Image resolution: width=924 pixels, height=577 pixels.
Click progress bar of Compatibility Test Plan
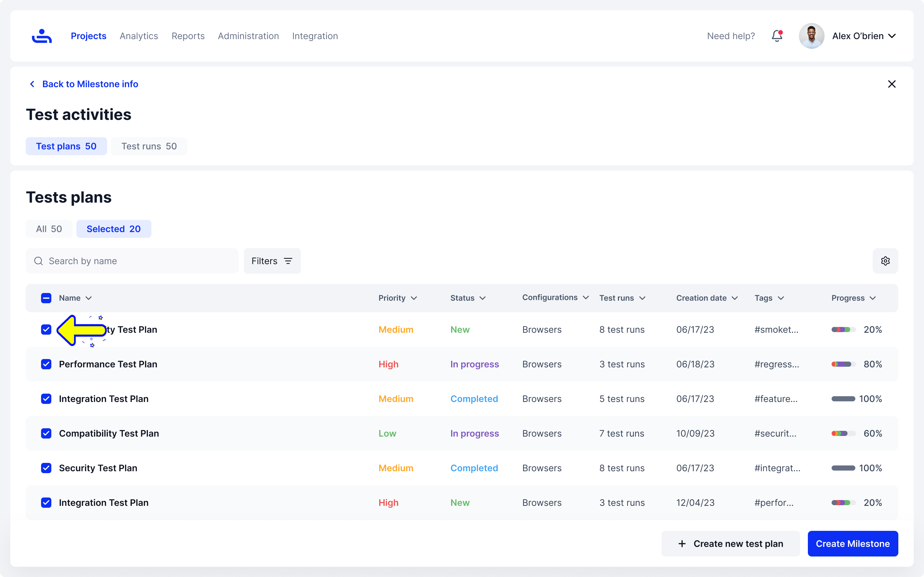click(x=843, y=433)
